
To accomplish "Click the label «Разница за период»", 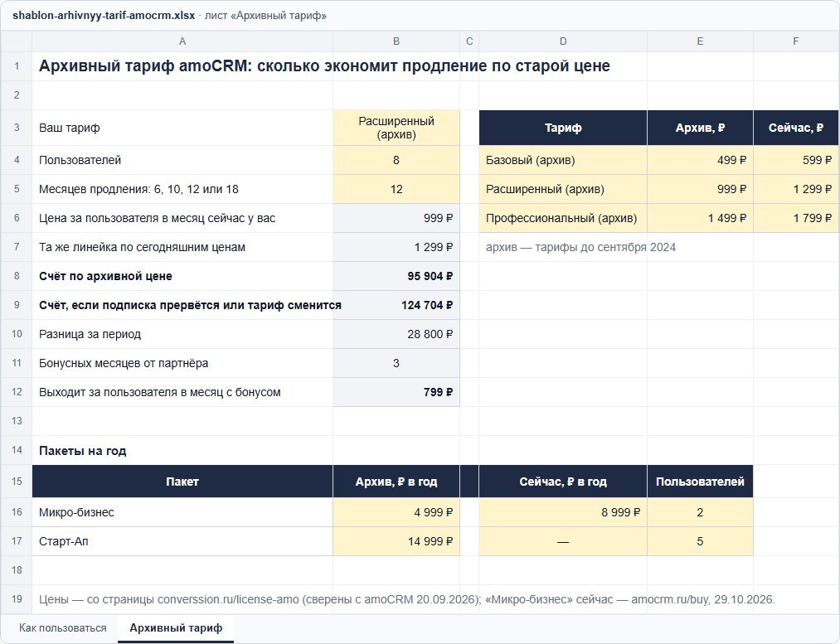I will pos(90,334).
